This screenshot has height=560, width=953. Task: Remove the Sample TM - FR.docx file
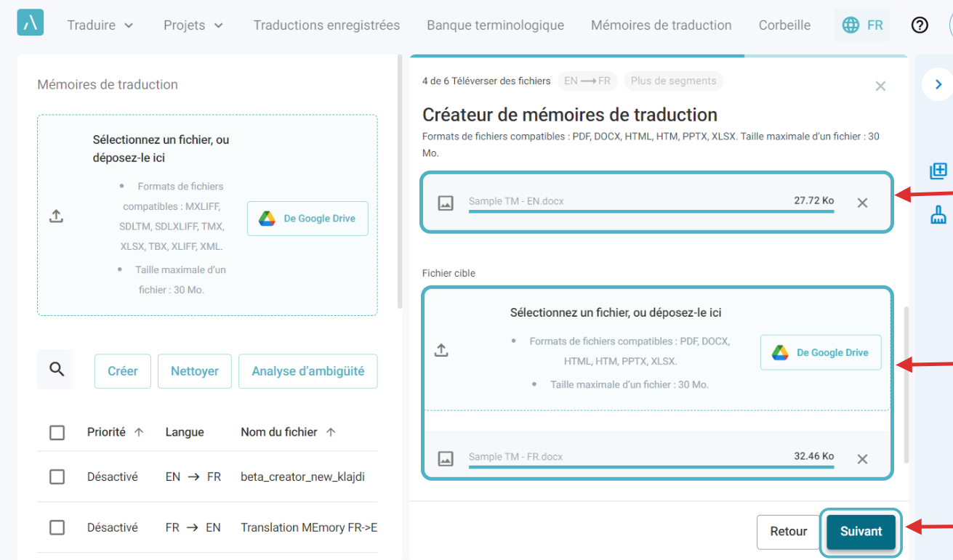(862, 458)
